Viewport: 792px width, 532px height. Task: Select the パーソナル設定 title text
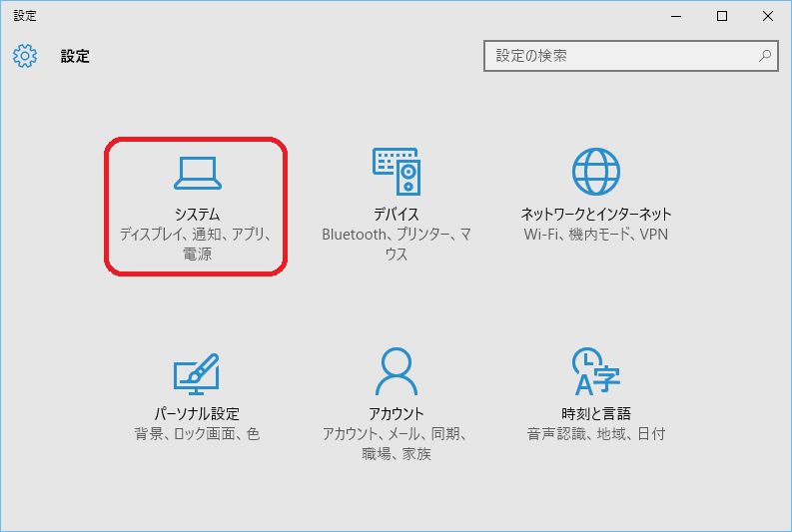coord(197,414)
